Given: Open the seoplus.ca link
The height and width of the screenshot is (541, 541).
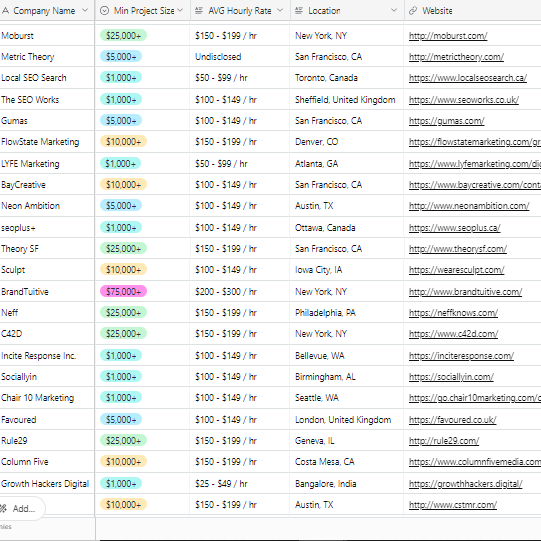Looking at the screenshot, I should point(454,228).
